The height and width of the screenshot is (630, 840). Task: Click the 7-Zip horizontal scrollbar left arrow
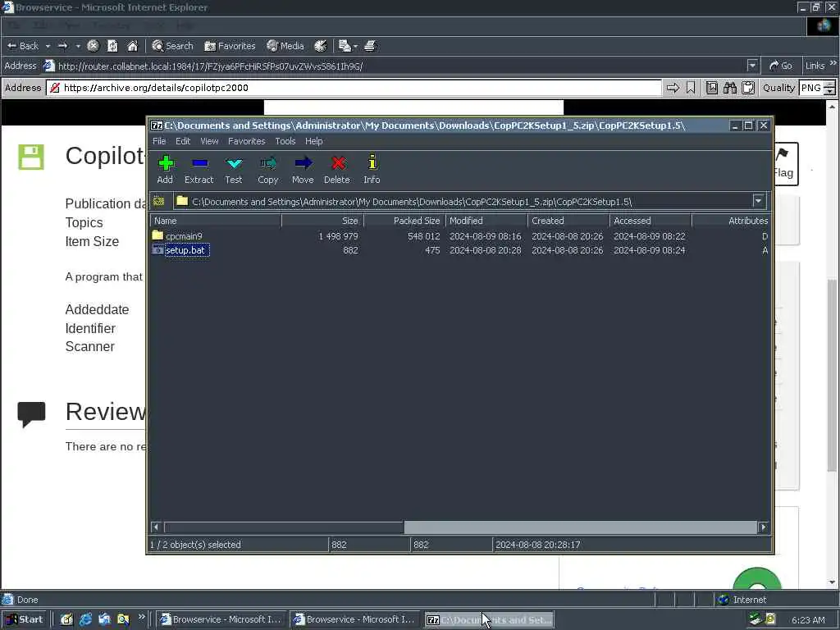click(x=156, y=527)
